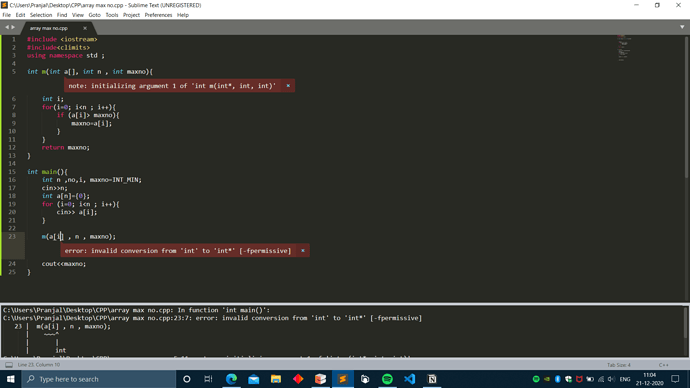Click the build output error line
690x388 pixels.
coord(212,318)
